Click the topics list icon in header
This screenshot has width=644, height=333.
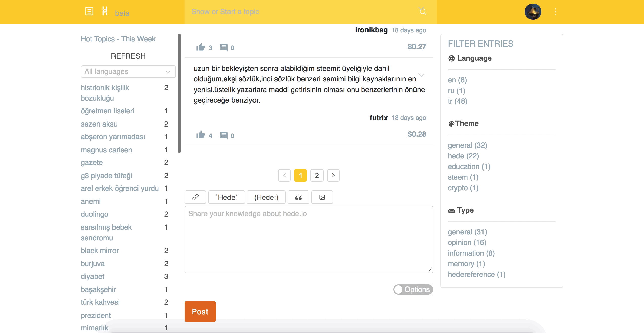tap(89, 11)
